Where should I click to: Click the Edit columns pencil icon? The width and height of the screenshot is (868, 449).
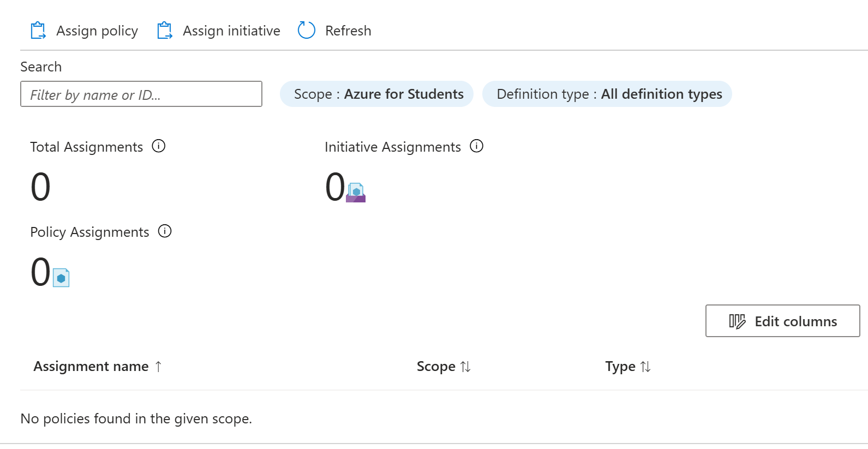click(x=737, y=321)
